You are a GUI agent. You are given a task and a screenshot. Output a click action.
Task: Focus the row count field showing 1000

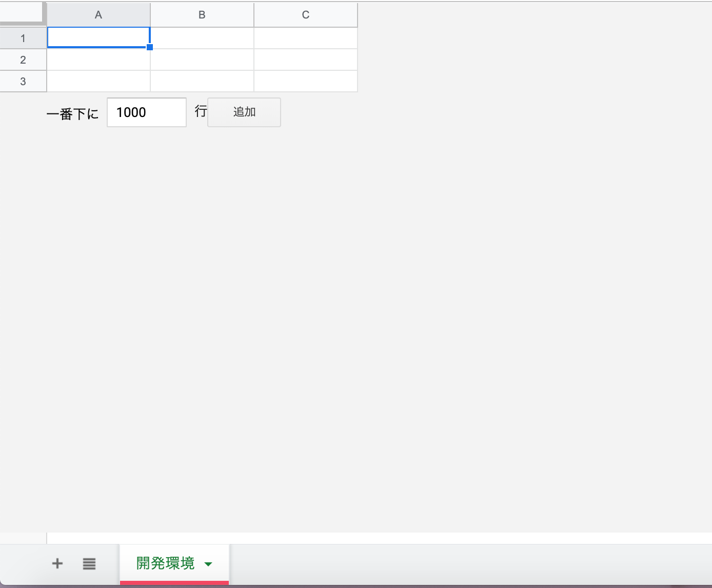[147, 112]
